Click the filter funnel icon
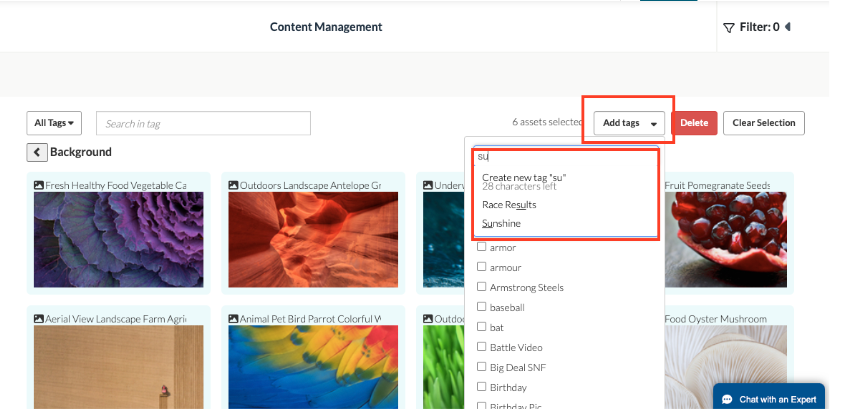 tap(729, 27)
